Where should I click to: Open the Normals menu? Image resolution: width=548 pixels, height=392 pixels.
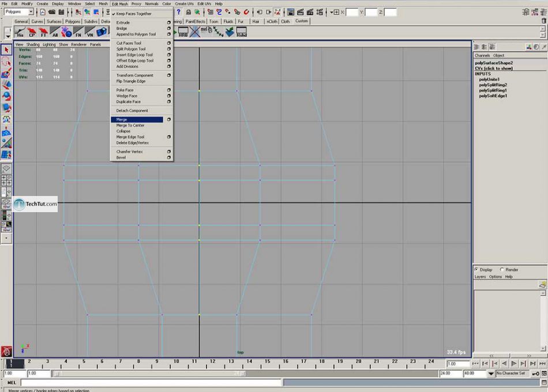pyautogui.click(x=152, y=4)
